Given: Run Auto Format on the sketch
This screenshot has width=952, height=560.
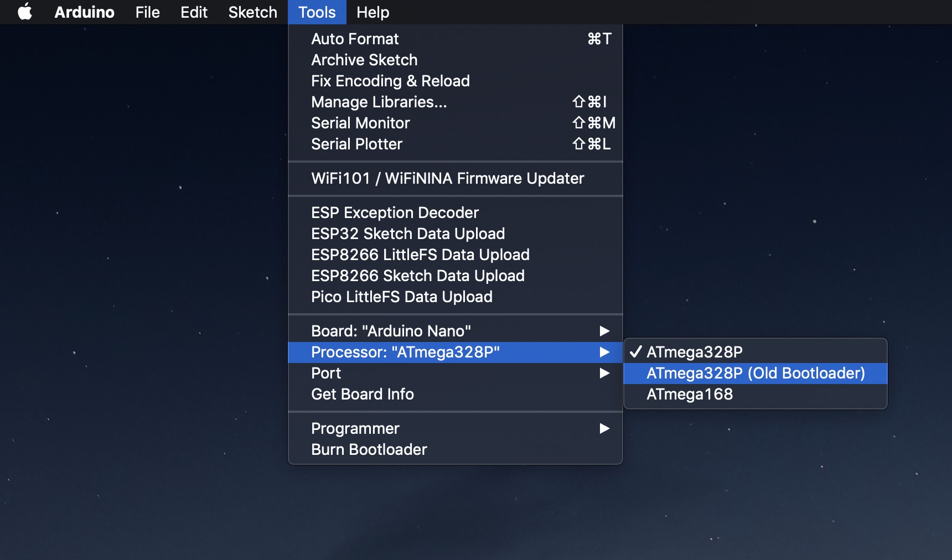Looking at the screenshot, I should click(355, 39).
